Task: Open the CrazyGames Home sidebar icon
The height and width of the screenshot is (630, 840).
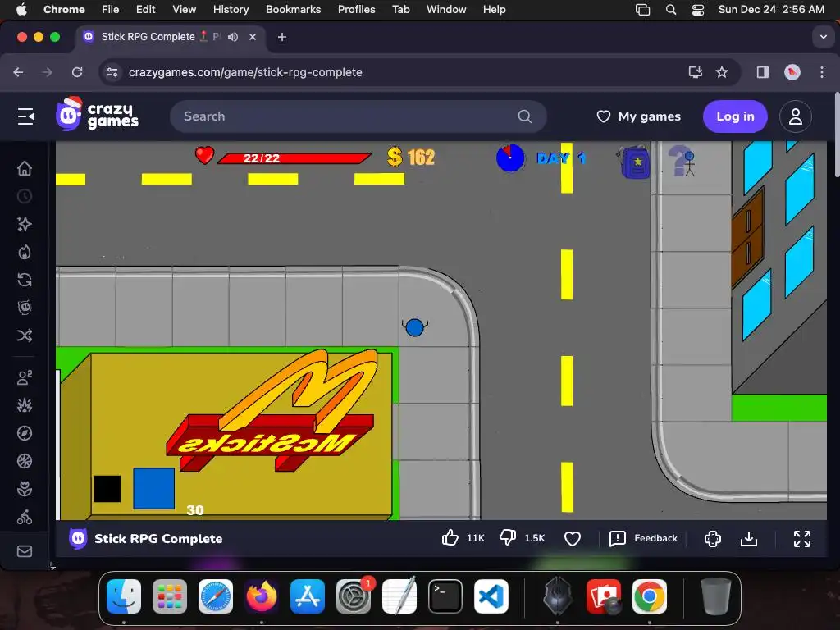Action: coord(24,168)
